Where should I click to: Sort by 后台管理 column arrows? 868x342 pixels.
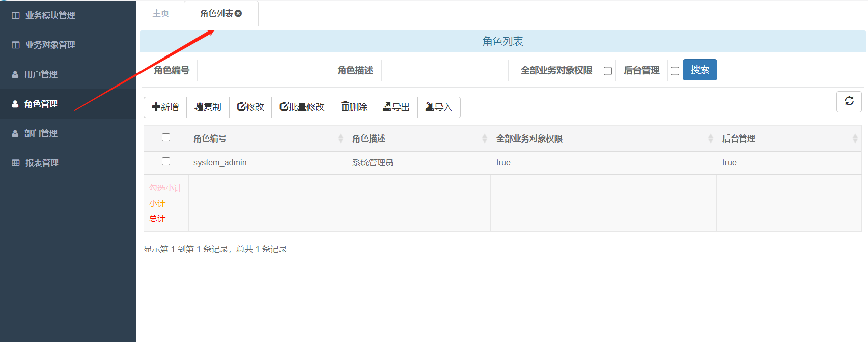[855, 138]
